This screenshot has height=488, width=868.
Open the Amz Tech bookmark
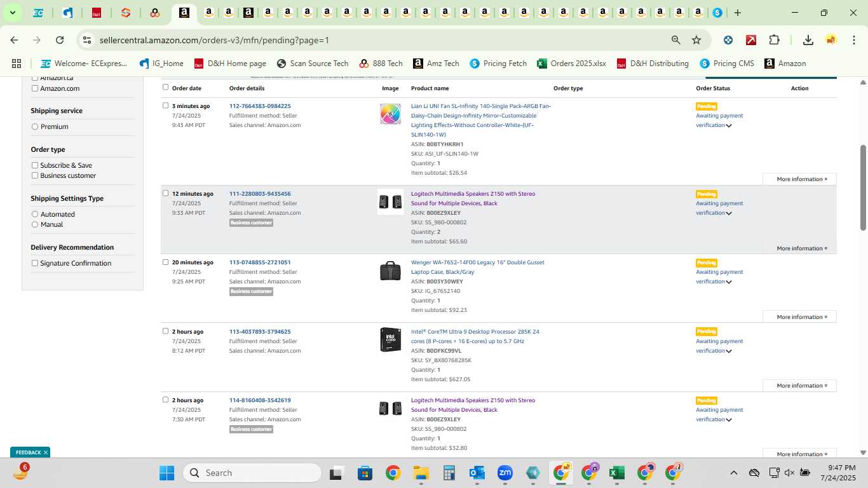point(436,64)
